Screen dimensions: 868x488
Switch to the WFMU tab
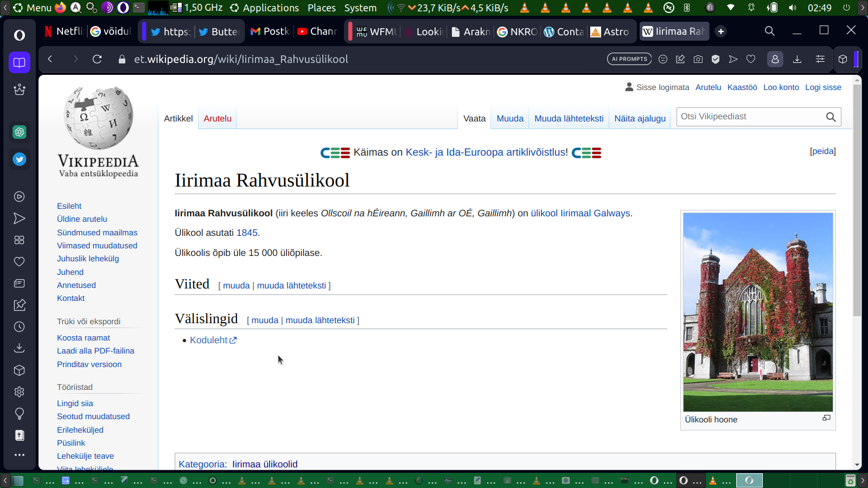[377, 31]
